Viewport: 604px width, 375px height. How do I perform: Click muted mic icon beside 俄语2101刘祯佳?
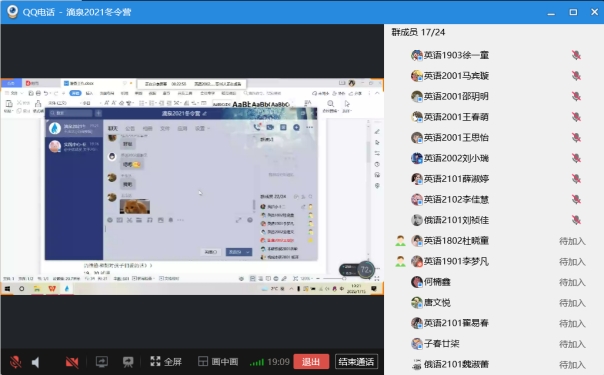tap(576, 220)
